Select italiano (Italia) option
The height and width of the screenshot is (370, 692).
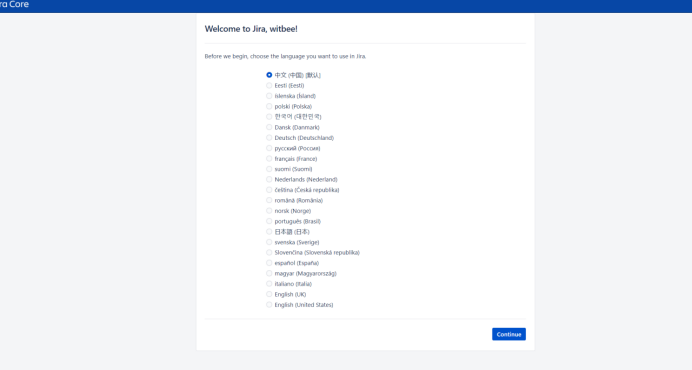click(269, 284)
